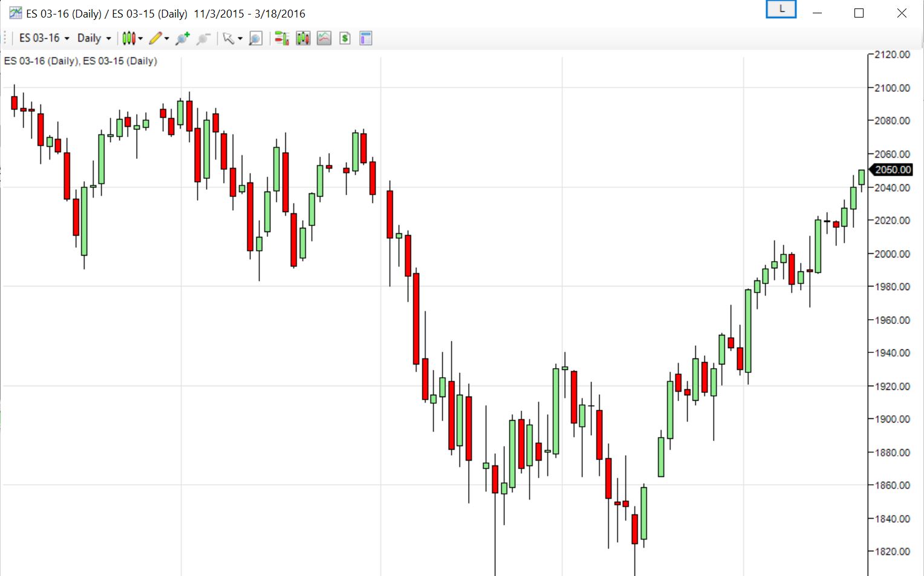Click the chart label 'ES 03-16 (Daily), ES 03-15 (Daily)'
Viewport: 924px width, 576px height.
[x=80, y=61]
